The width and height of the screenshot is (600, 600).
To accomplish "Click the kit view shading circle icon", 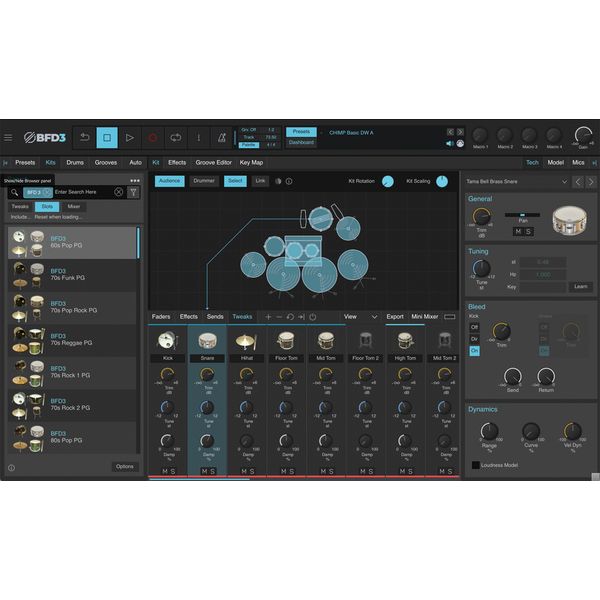I will [278, 181].
